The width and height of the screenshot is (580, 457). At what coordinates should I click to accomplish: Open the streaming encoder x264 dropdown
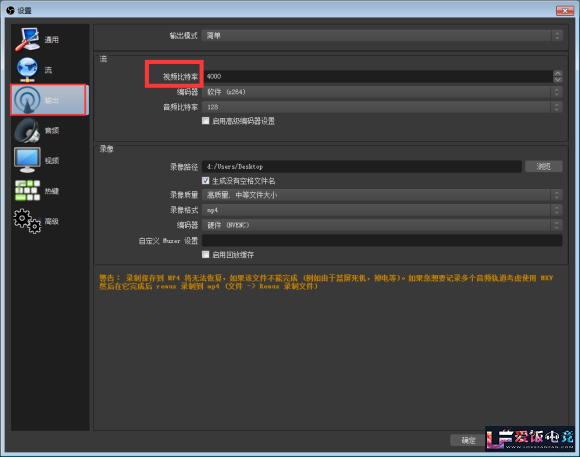(x=382, y=92)
